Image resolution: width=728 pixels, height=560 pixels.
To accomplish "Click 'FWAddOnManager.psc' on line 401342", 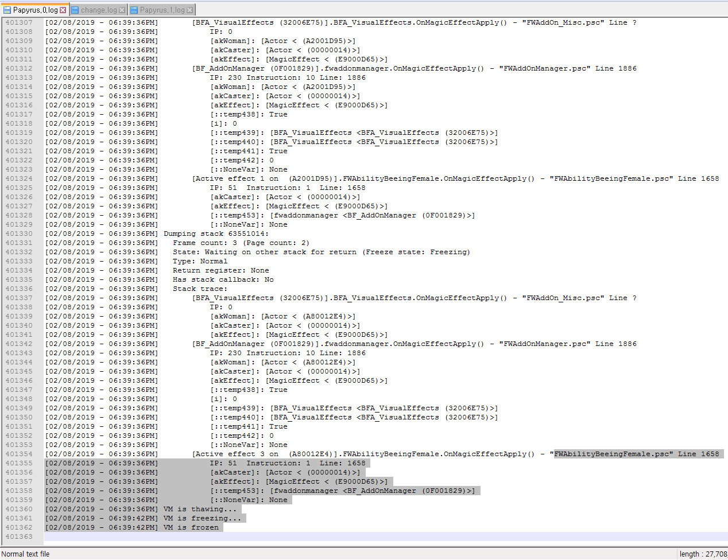I will (x=545, y=344).
